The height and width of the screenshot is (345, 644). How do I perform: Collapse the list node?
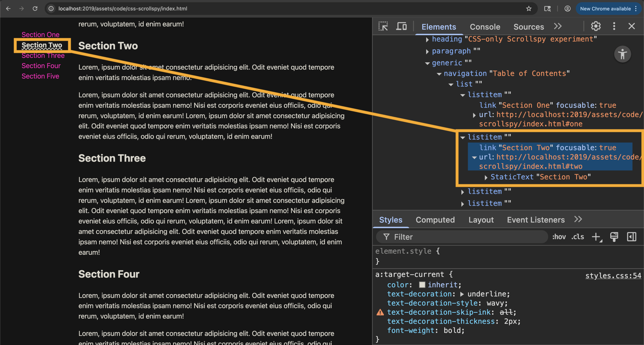coord(451,84)
